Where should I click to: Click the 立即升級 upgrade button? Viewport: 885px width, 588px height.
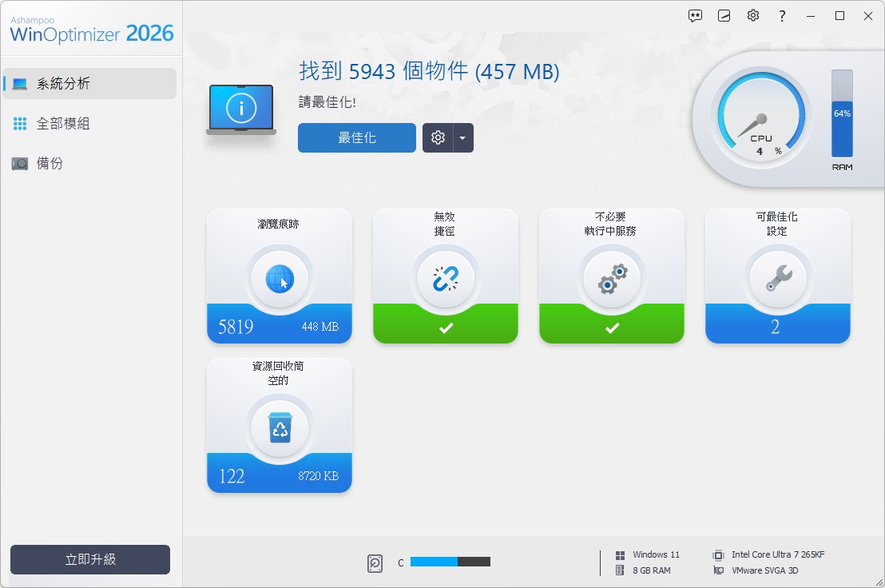pos(90,559)
